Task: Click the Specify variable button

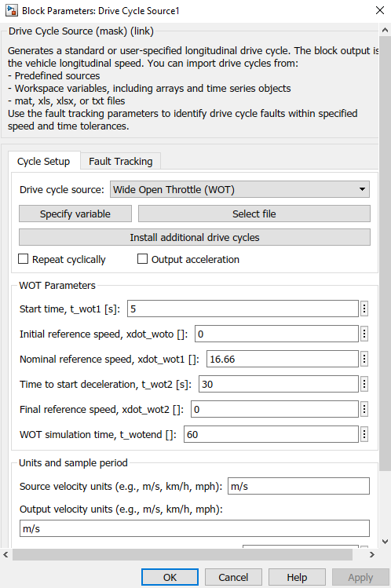Action: click(75, 214)
